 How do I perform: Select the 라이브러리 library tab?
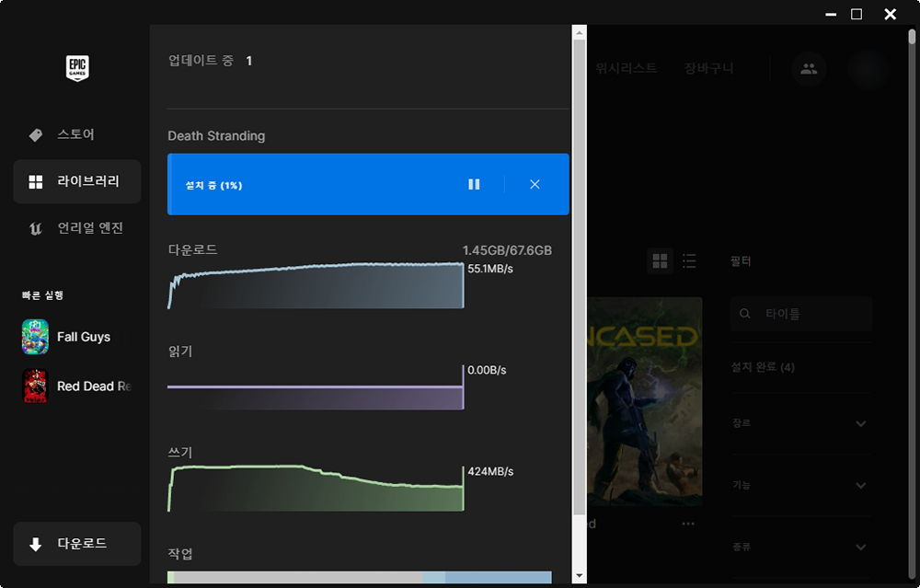pyautogui.click(x=77, y=181)
